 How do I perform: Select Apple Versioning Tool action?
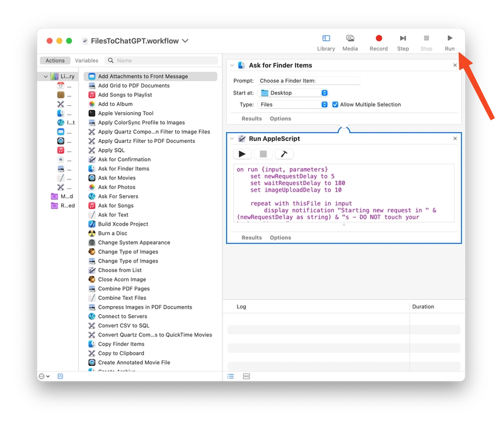(125, 113)
